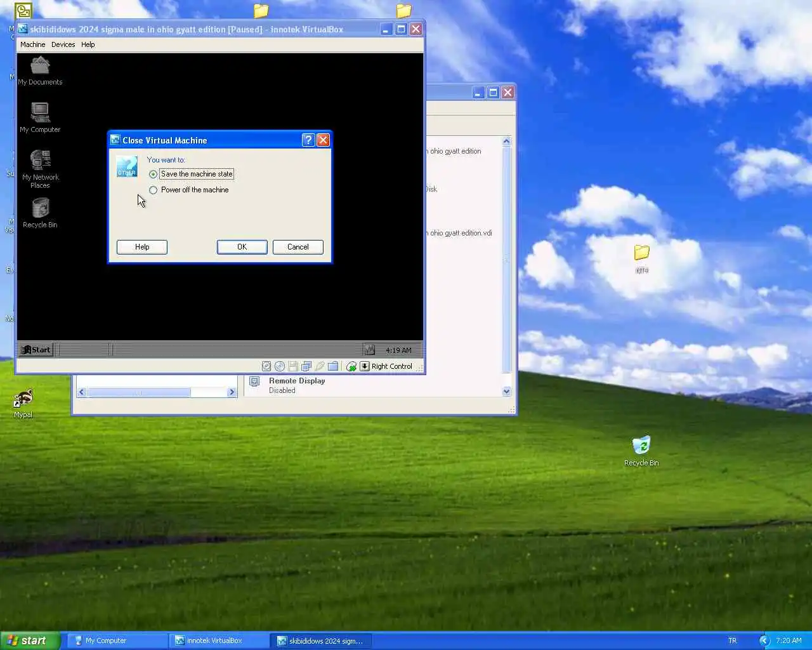Click the Remote Display icon in VirtualBox manager
This screenshot has width=812, height=650.
[254, 381]
